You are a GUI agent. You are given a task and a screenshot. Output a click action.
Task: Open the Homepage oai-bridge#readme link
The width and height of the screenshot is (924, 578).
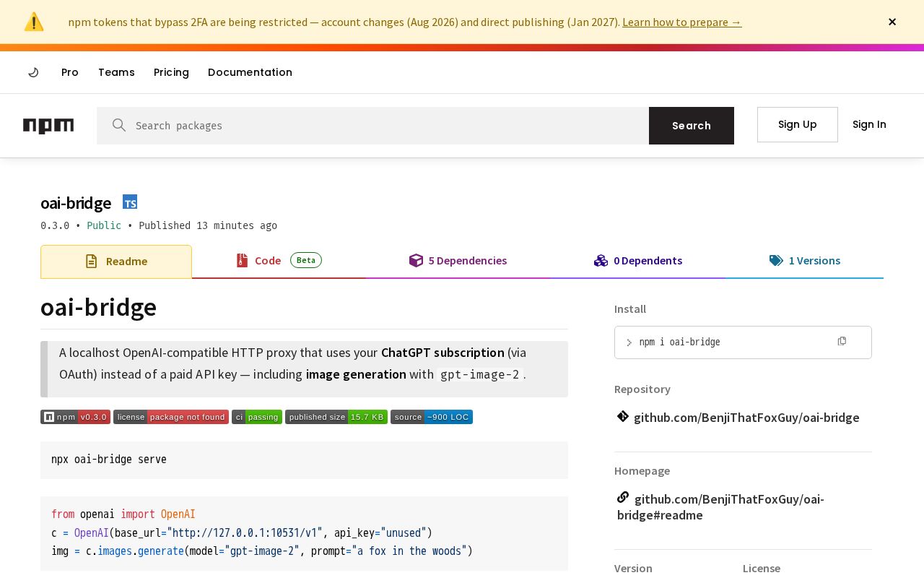click(720, 507)
